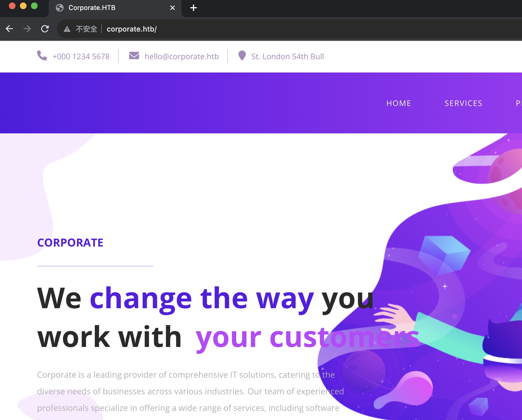Open the HOME navigation item
The height and width of the screenshot is (420, 522).
click(x=399, y=103)
